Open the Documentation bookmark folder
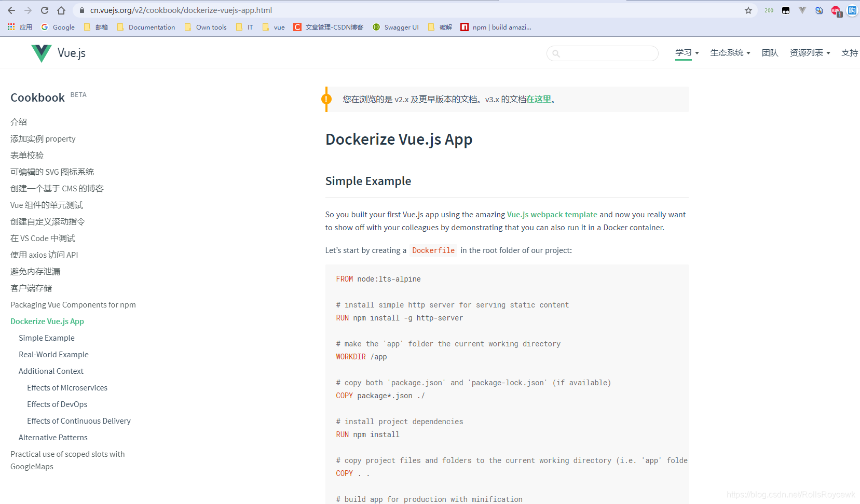 [x=146, y=27]
